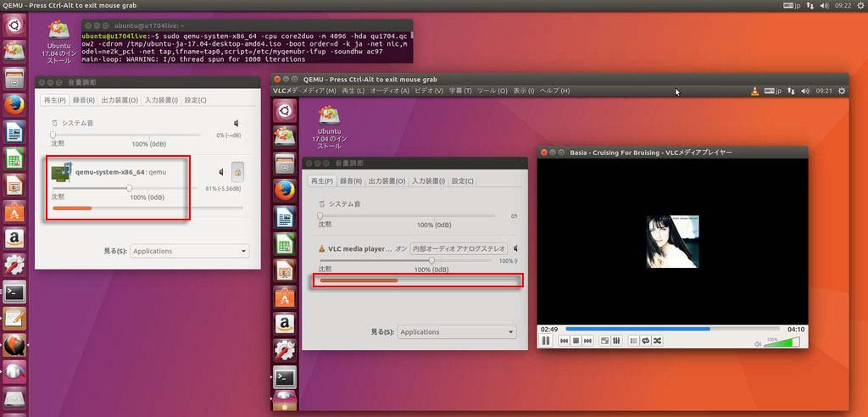
Task: Skip to previous track in VLC
Action: [x=564, y=341]
